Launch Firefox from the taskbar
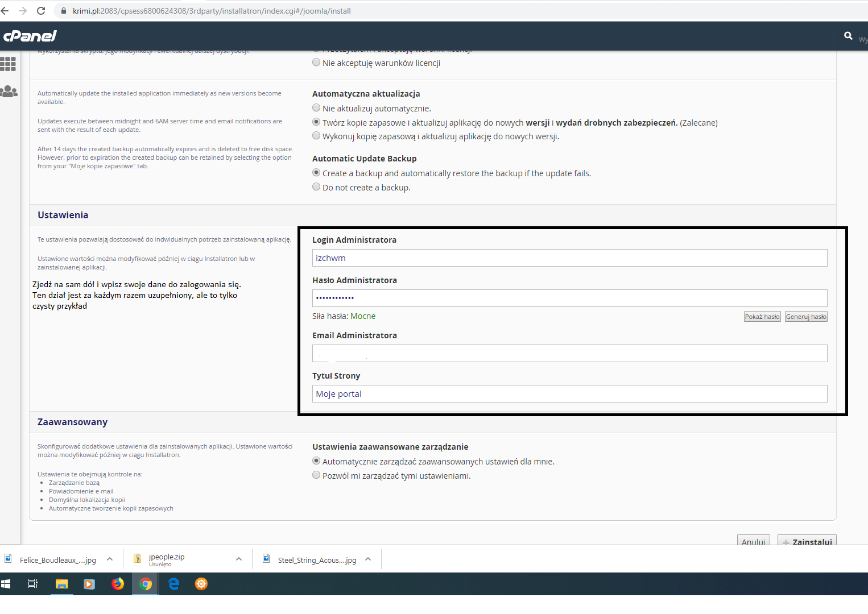This screenshot has height=614, width=868. (x=117, y=584)
